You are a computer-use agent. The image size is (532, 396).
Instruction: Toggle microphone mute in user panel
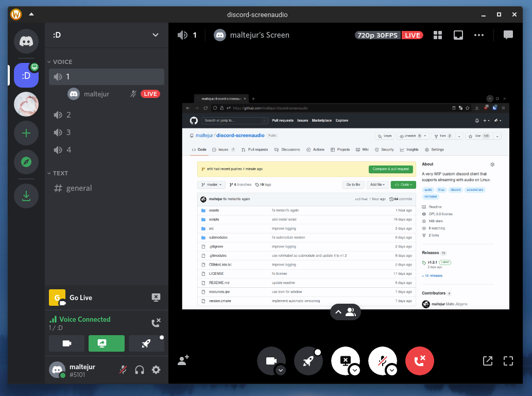123,370
